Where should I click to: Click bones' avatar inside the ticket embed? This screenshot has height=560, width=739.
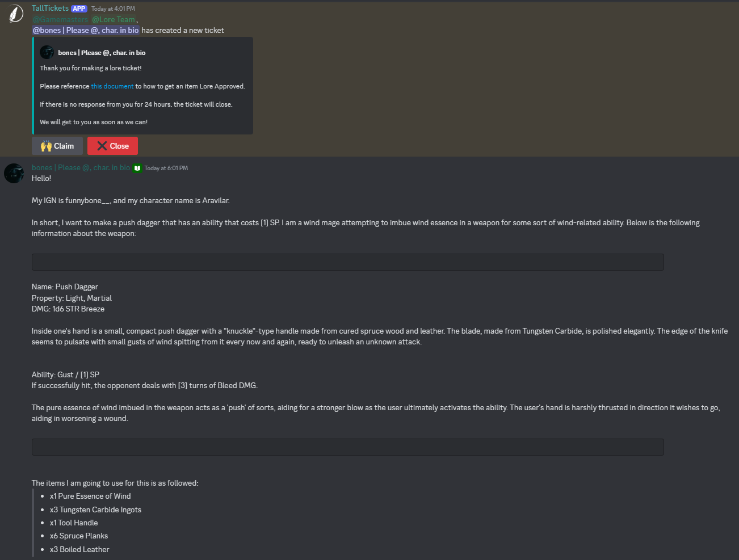tap(47, 52)
